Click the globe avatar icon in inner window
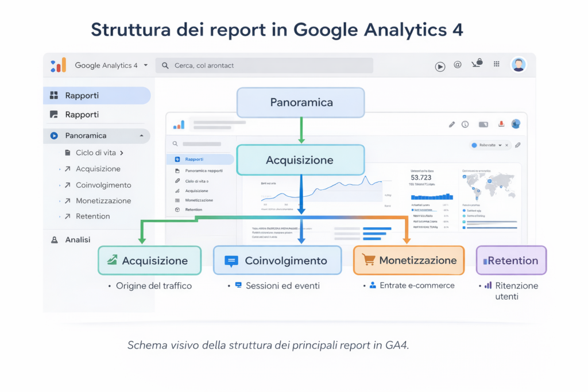 pos(516,124)
